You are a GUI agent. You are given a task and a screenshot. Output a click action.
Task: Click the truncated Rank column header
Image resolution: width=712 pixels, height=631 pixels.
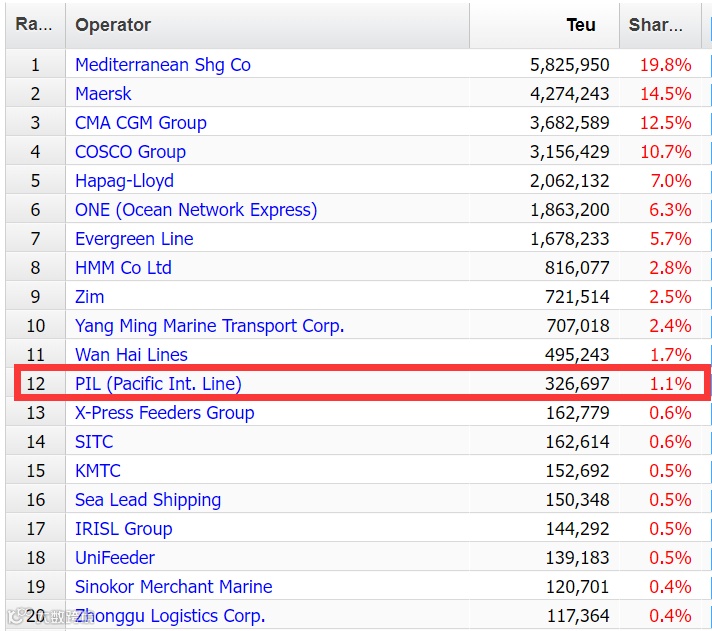click(x=35, y=25)
